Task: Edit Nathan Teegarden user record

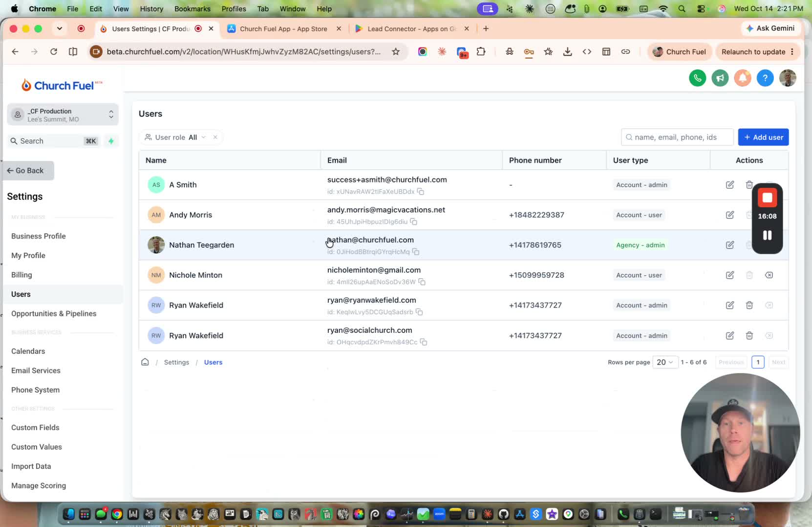Action: (x=729, y=245)
